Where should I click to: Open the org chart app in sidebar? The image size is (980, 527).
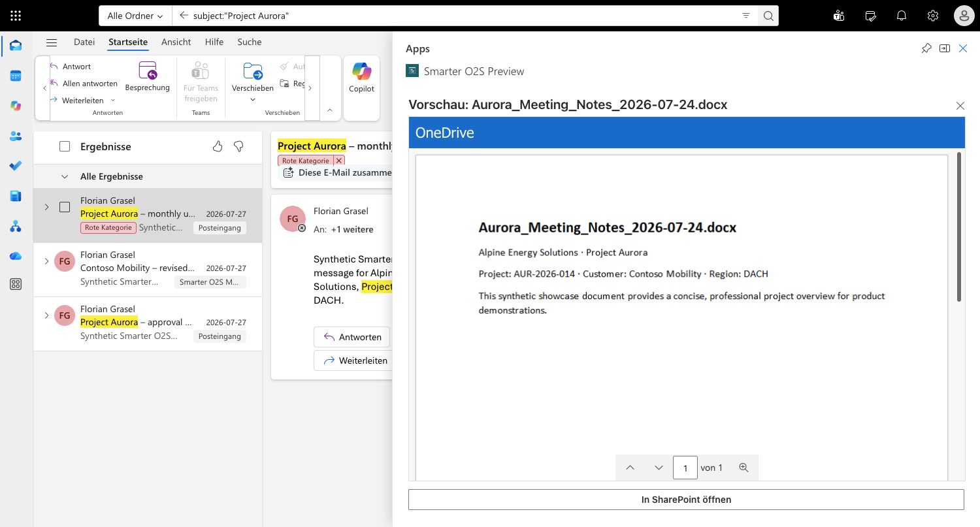point(16,226)
